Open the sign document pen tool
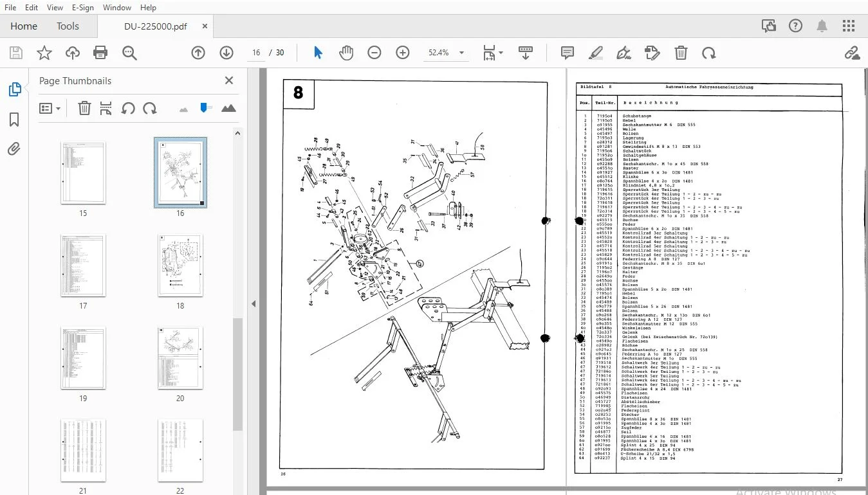 coord(623,53)
